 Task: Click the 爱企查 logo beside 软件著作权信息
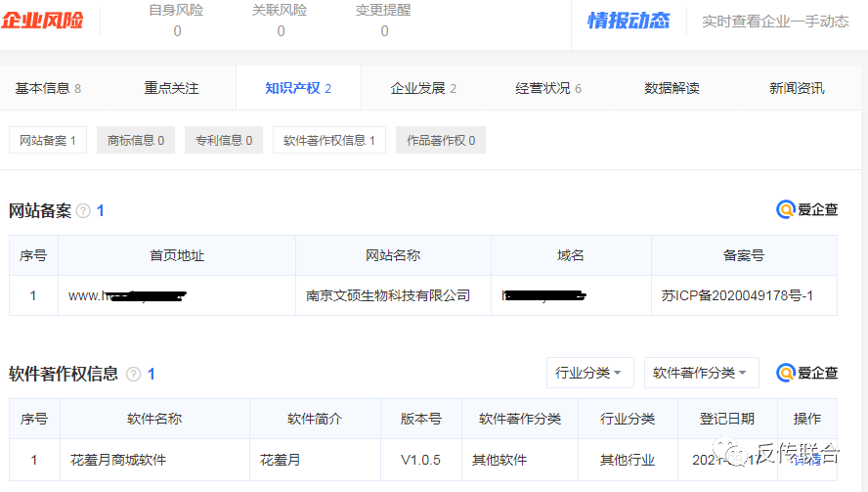pyautogui.click(x=807, y=373)
